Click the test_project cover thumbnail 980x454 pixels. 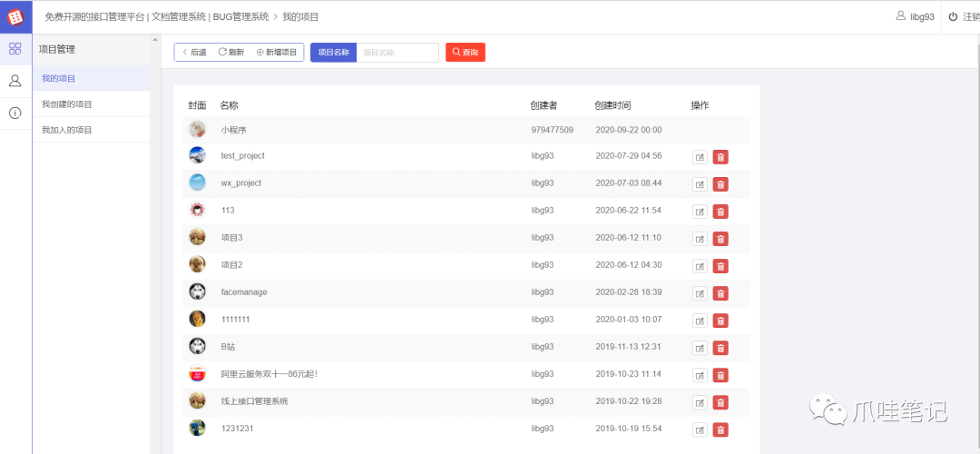tap(197, 155)
